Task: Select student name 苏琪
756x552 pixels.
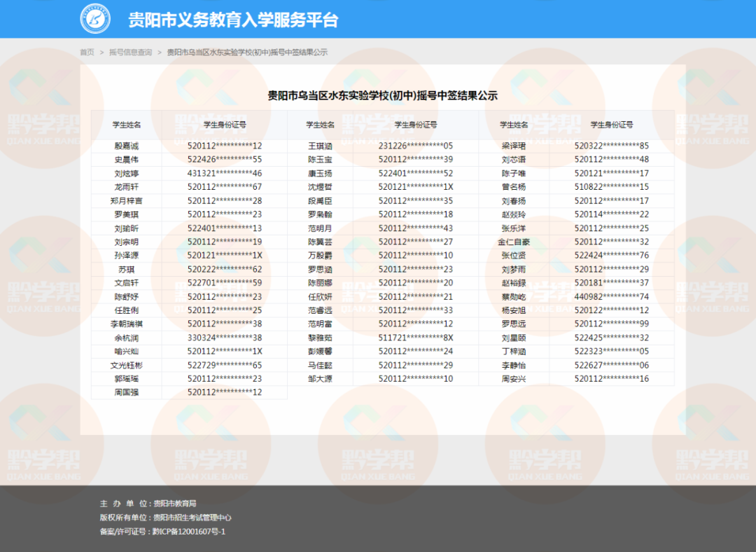Action: [126, 269]
